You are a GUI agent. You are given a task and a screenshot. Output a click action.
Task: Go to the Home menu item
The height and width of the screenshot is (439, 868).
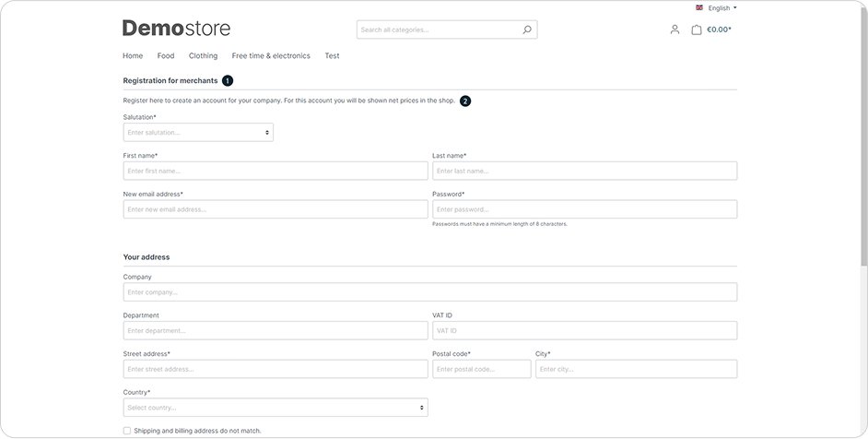[x=133, y=56]
